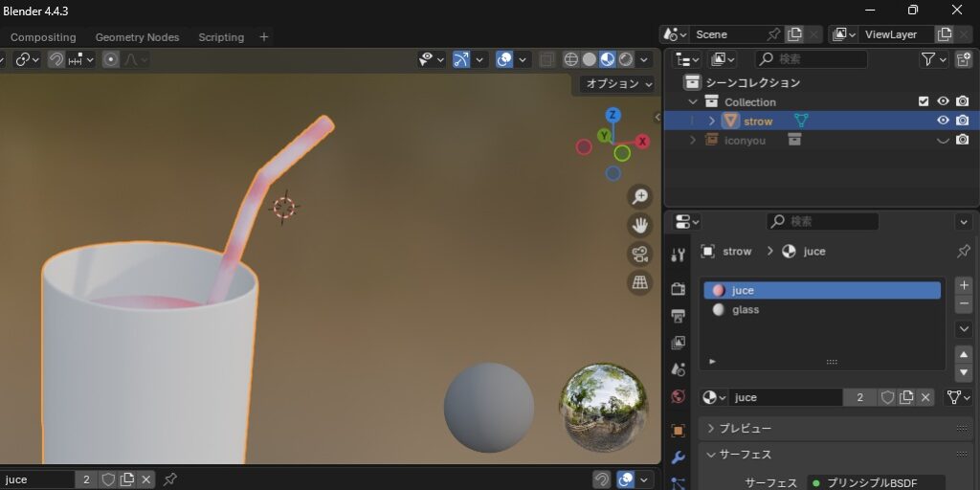Click the hand pan-view icon
The height and width of the screenshot is (490, 980).
pyautogui.click(x=640, y=225)
